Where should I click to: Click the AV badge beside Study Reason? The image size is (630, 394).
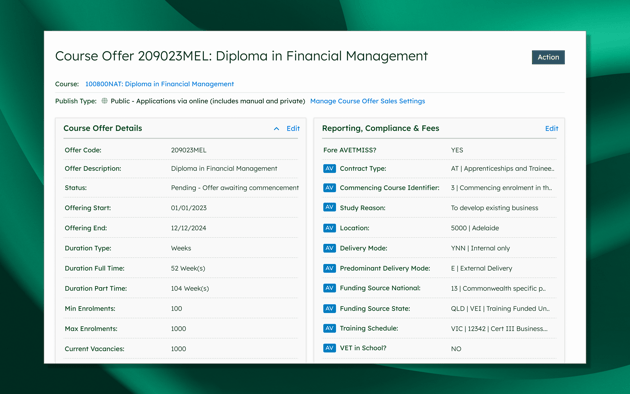(329, 207)
